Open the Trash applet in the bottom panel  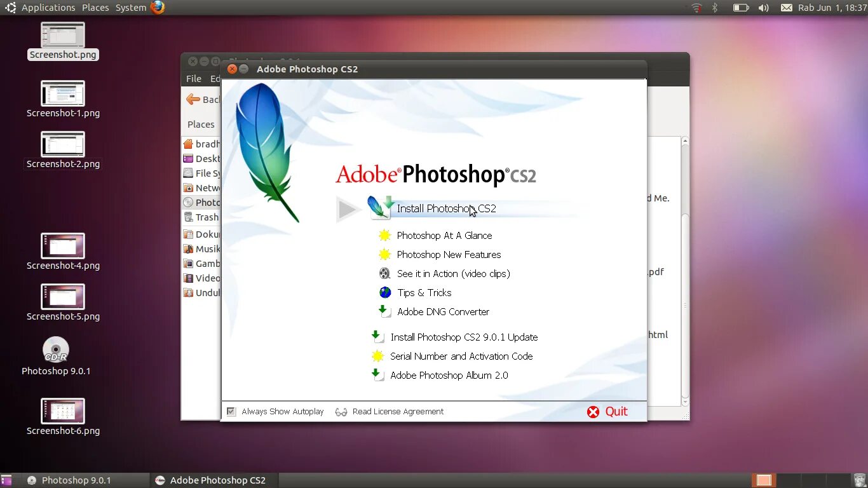click(860, 480)
